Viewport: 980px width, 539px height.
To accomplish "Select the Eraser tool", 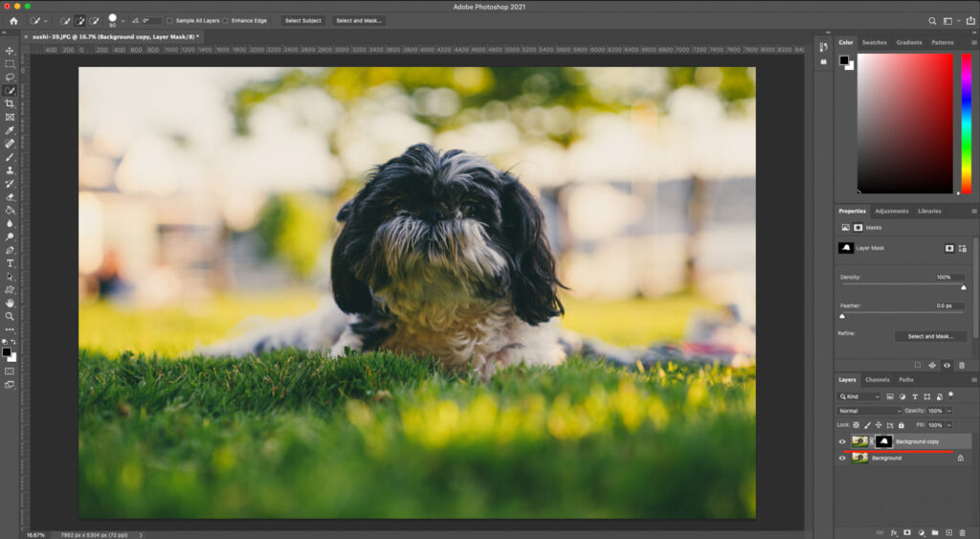I will 10,197.
